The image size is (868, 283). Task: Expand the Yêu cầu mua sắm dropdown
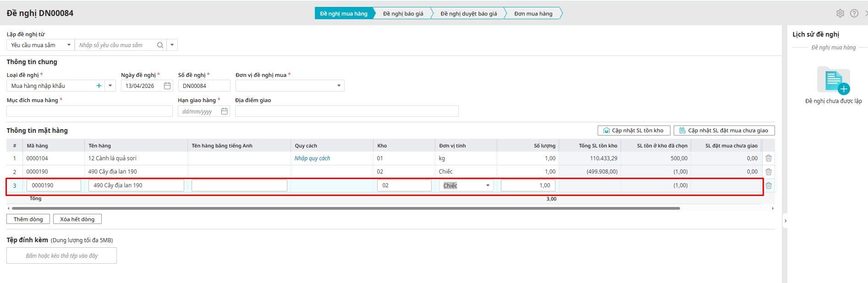tap(69, 45)
